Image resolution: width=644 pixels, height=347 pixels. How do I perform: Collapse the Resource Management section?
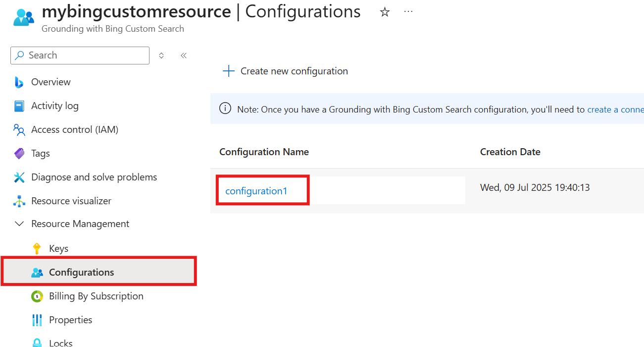[x=19, y=224]
